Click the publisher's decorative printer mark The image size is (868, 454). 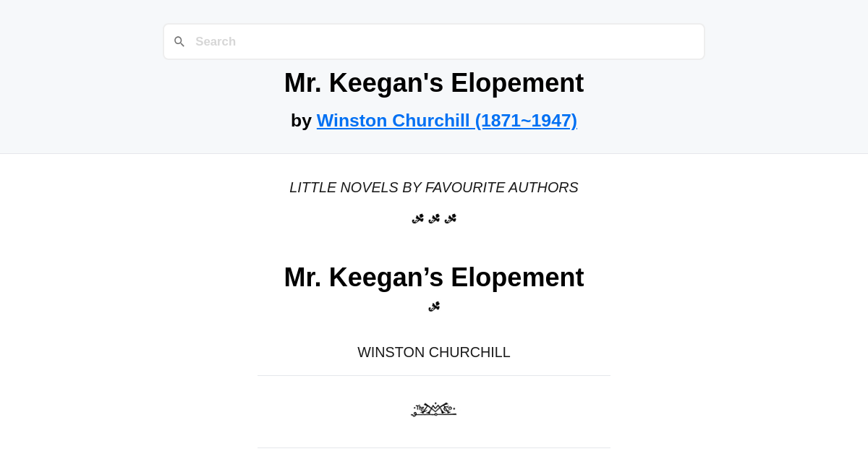click(x=434, y=408)
